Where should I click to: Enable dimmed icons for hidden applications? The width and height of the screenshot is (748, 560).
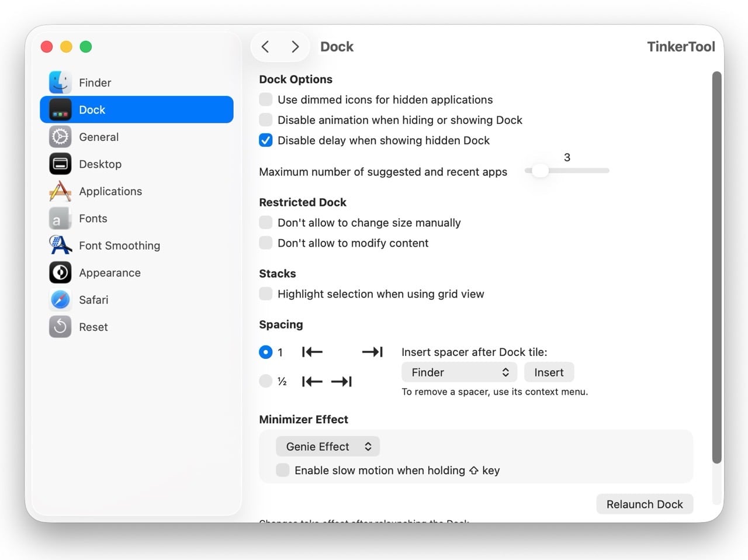tap(266, 99)
